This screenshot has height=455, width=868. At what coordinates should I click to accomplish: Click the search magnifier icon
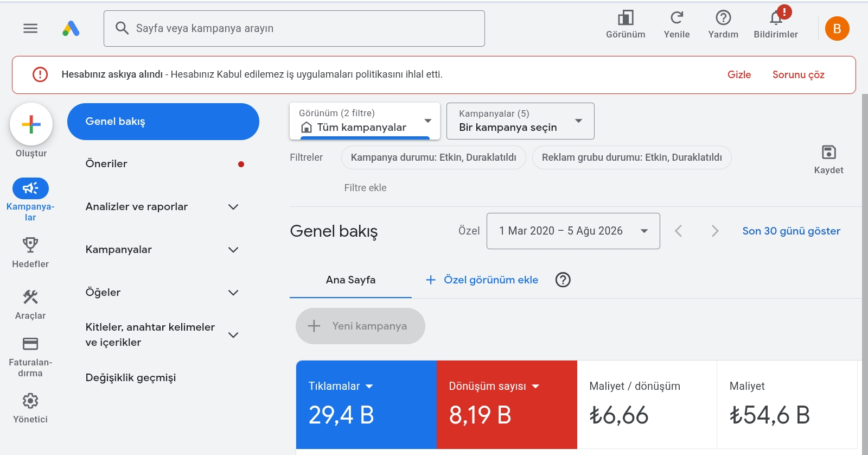tap(122, 28)
